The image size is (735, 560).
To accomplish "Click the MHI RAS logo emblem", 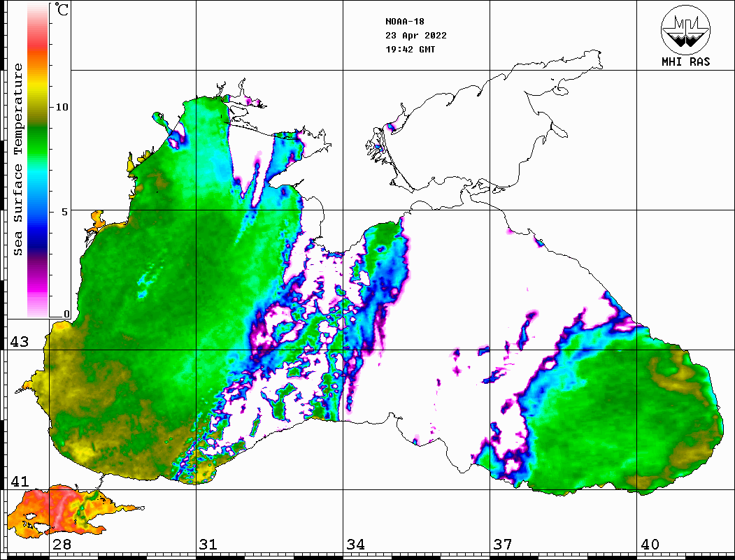I will (x=685, y=29).
